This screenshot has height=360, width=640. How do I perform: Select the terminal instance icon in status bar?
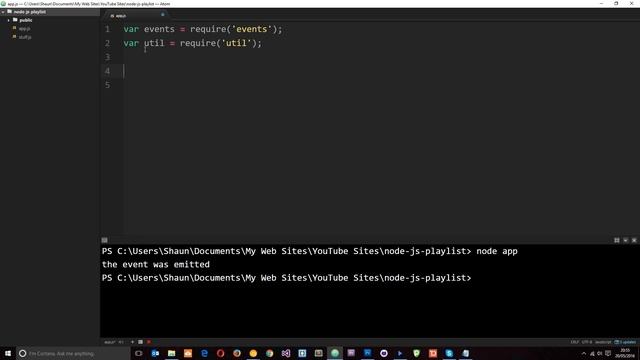coord(140,342)
